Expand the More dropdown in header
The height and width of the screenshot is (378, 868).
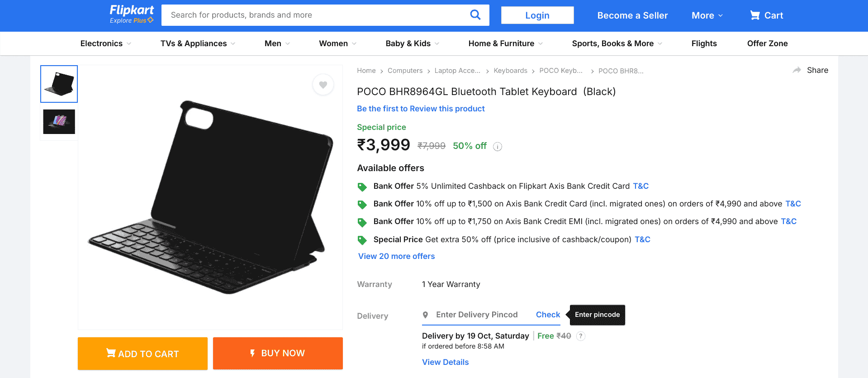(707, 15)
